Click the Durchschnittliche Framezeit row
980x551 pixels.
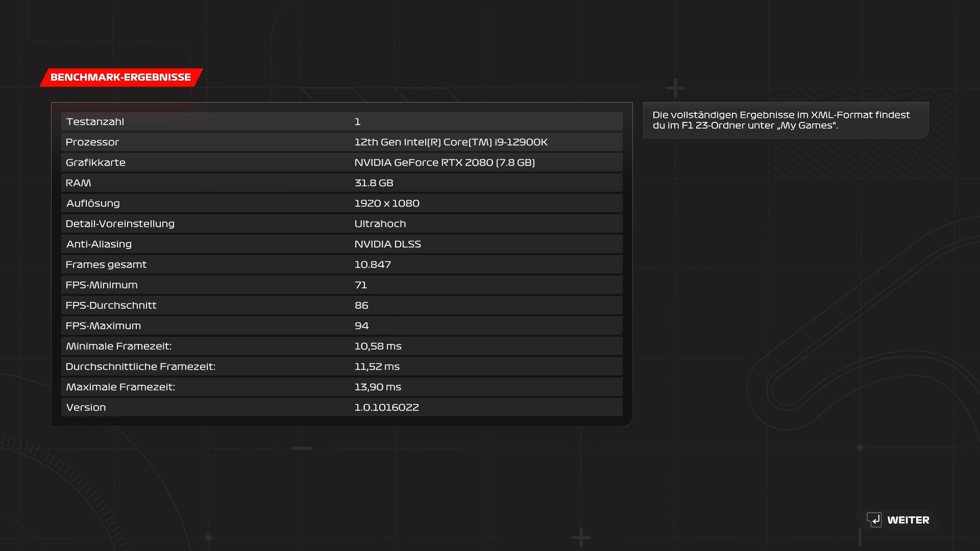pyautogui.click(x=341, y=366)
